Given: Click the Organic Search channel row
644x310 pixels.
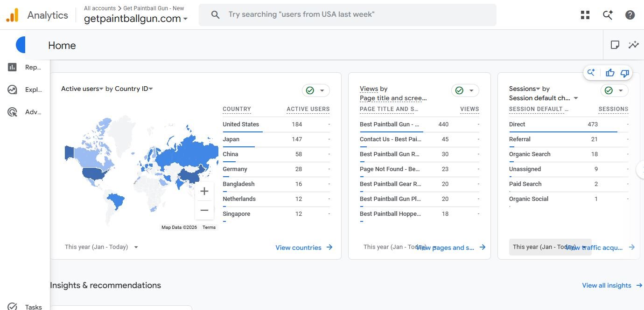Looking at the screenshot, I should click(569, 154).
